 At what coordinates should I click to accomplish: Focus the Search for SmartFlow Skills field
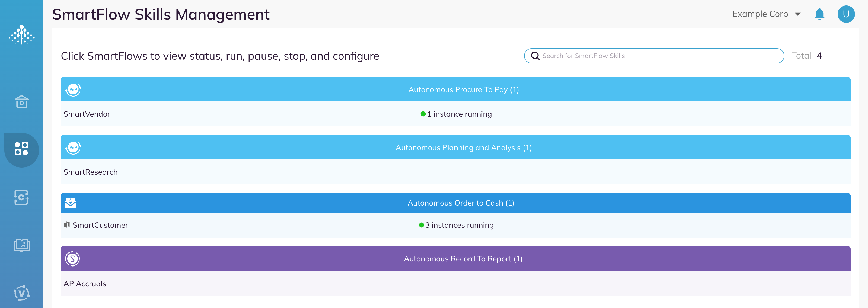(654, 56)
